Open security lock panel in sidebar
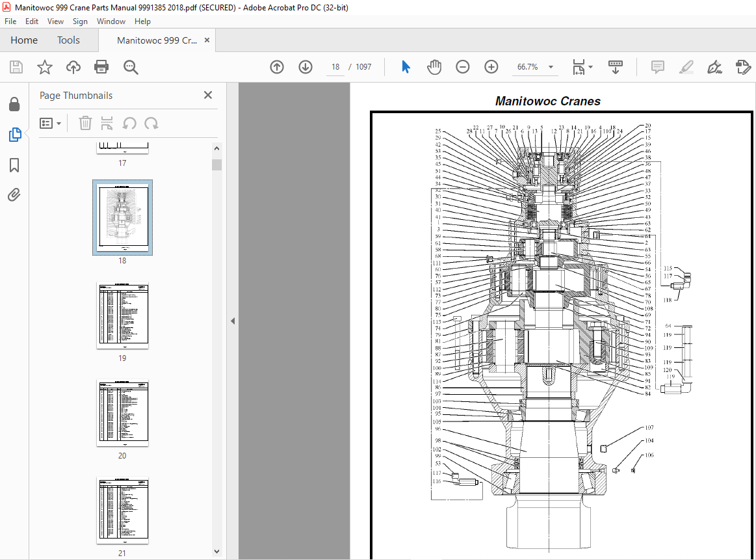 [14, 104]
